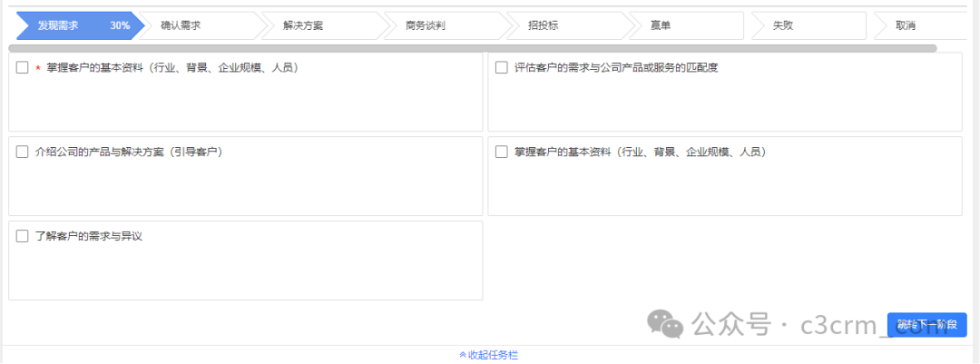Viewport: 980px width, 364px height.
Task: Tick the non-required 掌握客户的基本资料 checkbox on right
Action: (x=501, y=152)
